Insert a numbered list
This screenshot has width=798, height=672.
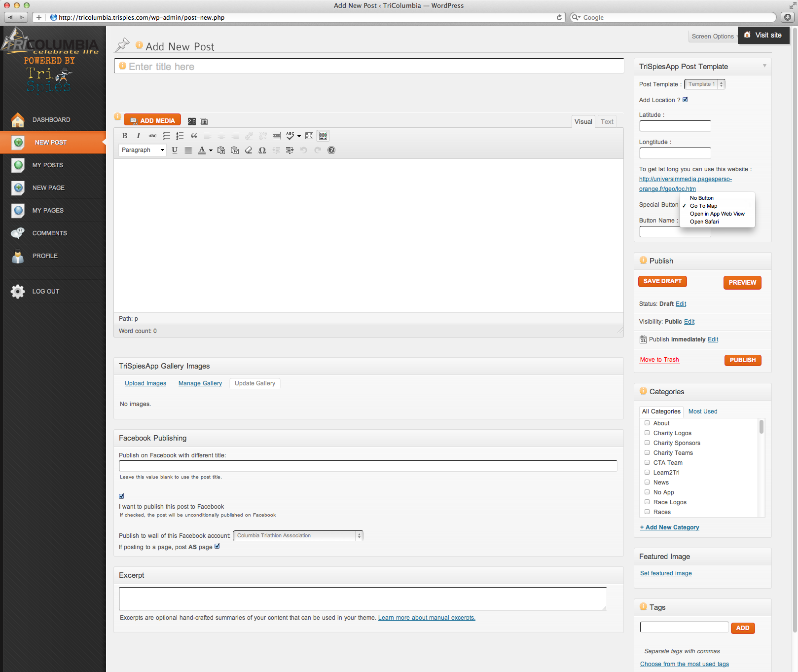click(x=180, y=136)
